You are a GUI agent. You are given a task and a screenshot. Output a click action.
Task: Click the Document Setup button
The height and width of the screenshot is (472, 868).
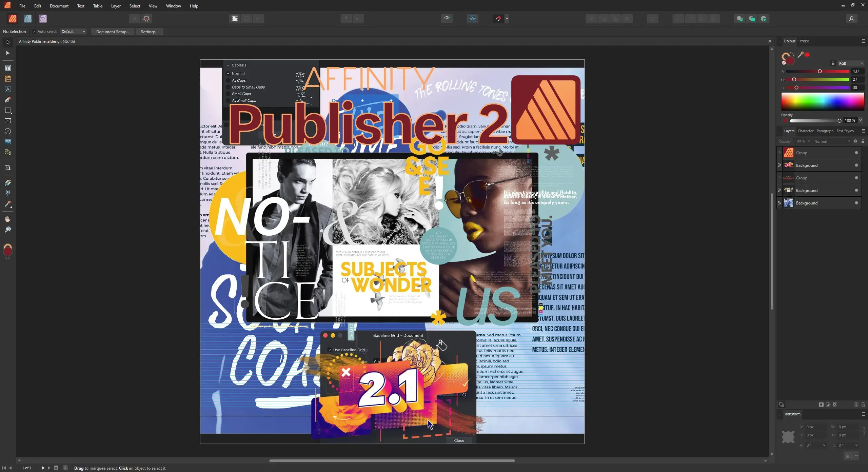pyautogui.click(x=113, y=32)
